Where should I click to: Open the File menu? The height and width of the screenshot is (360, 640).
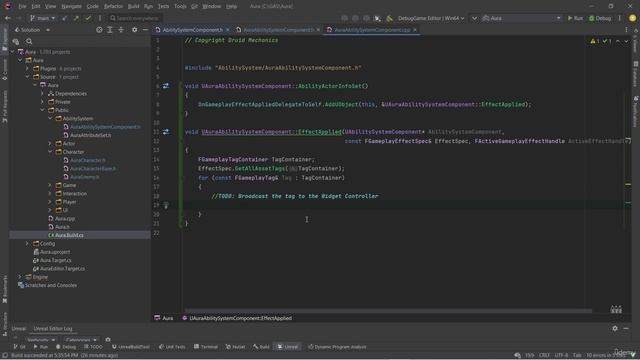pos(22,7)
